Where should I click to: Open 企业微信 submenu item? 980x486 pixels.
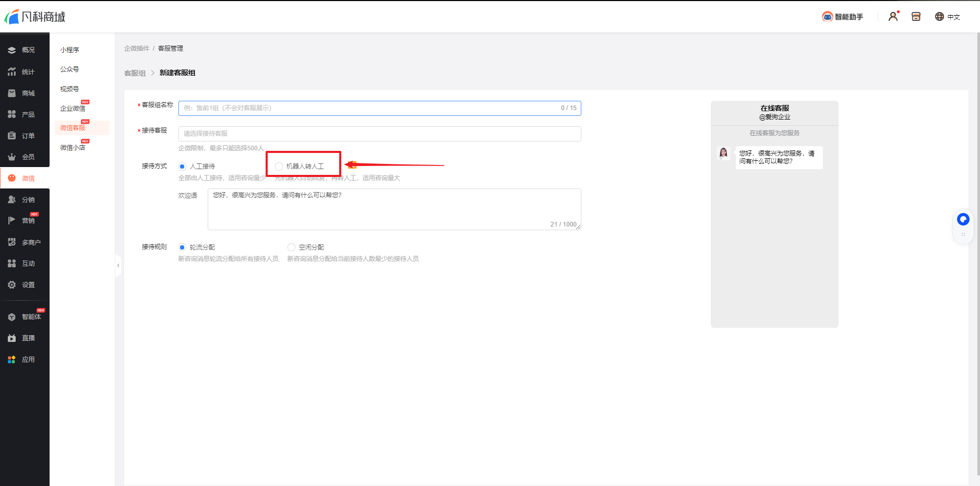click(73, 109)
